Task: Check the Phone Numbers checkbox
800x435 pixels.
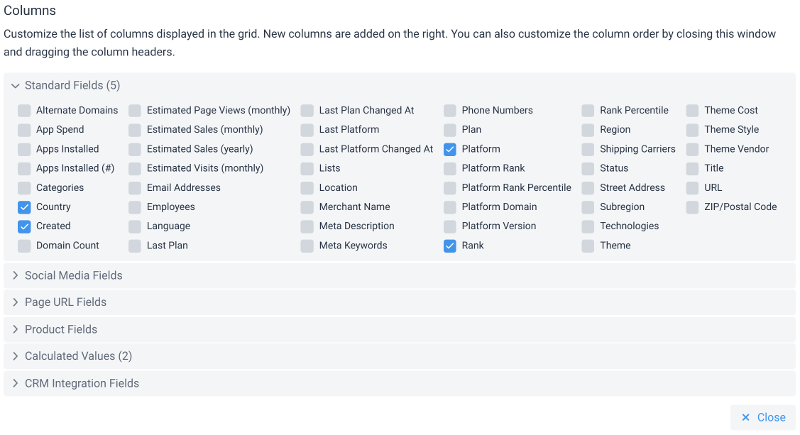Action: pos(449,111)
